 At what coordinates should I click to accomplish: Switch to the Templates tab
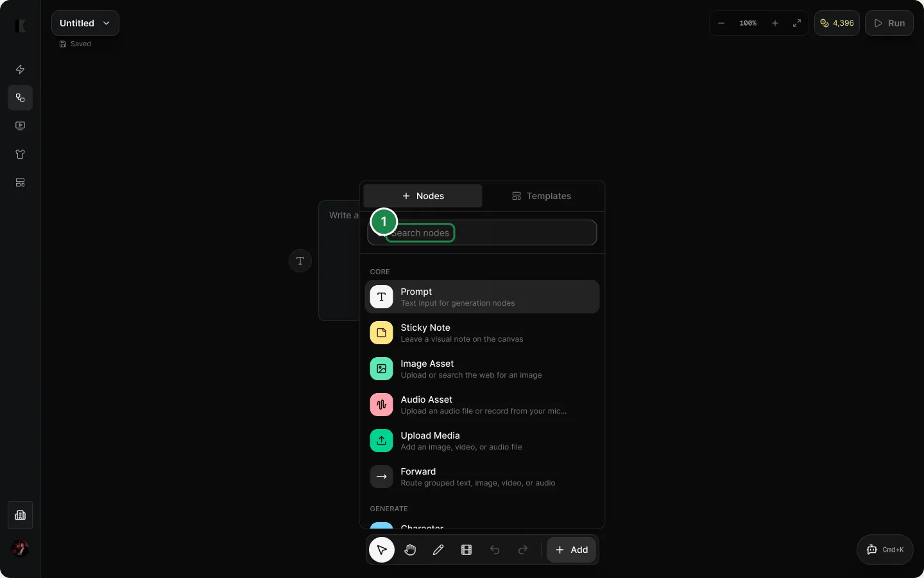pyautogui.click(x=542, y=196)
